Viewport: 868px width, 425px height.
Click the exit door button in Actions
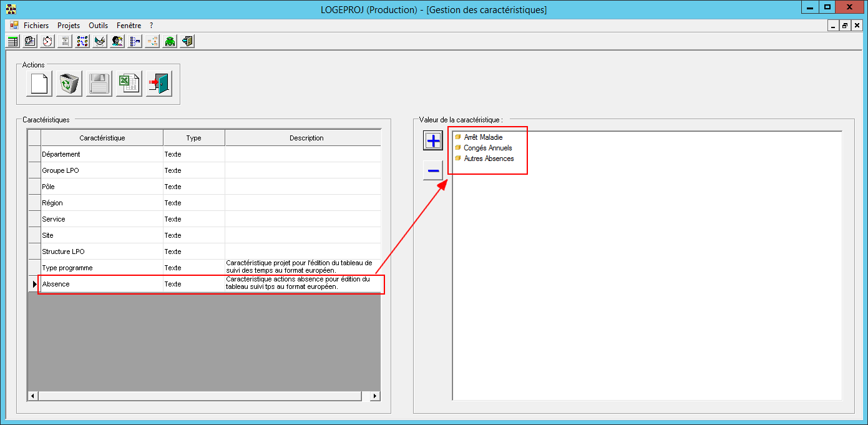pos(159,84)
